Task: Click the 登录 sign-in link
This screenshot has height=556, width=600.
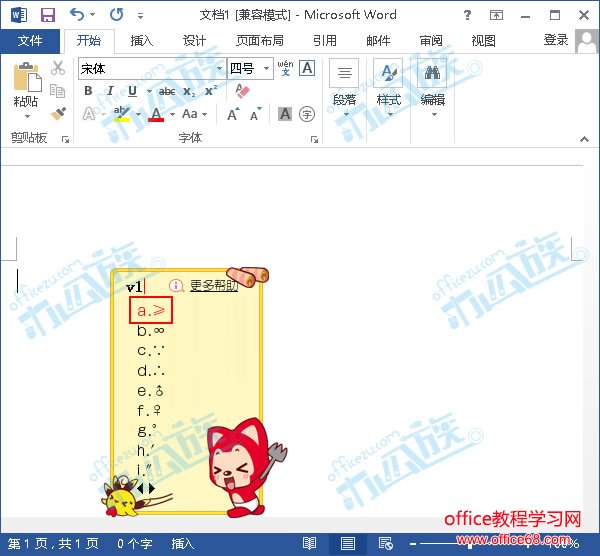Action: [556, 40]
